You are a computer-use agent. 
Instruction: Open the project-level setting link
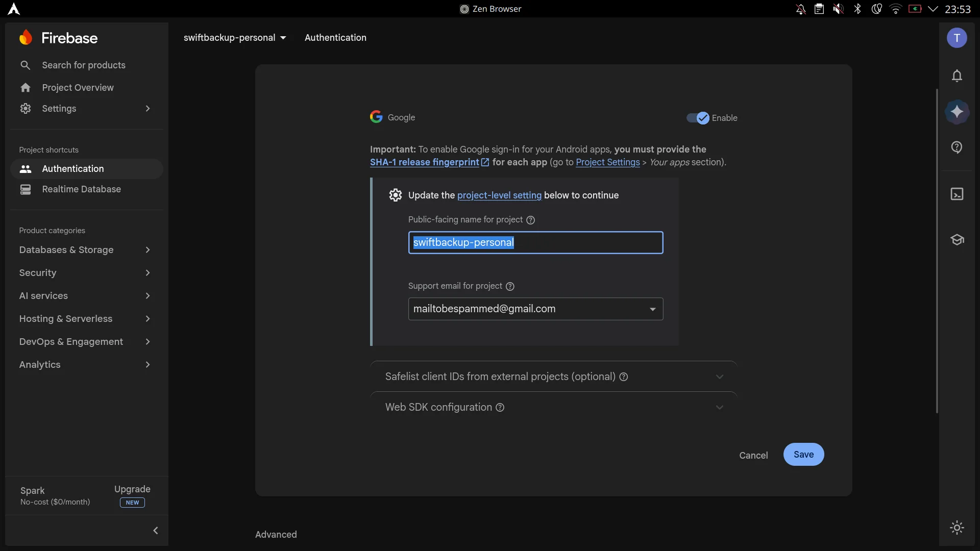tap(499, 195)
